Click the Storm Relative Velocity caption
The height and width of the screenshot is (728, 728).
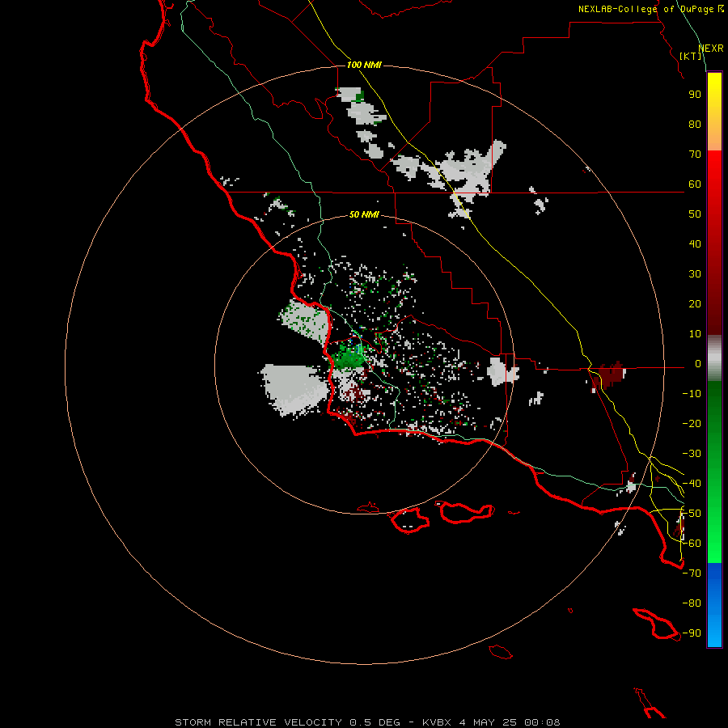pos(367,722)
